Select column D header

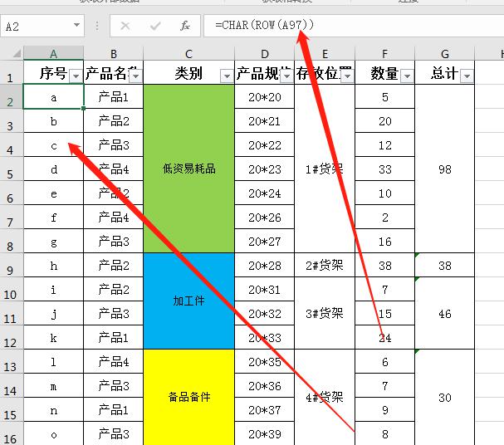click(x=265, y=53)
